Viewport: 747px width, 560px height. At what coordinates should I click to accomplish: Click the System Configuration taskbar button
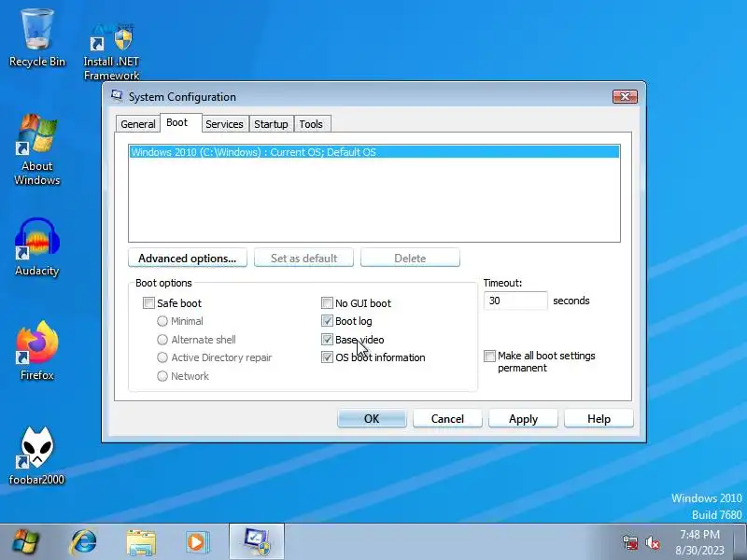pos(257,541)
